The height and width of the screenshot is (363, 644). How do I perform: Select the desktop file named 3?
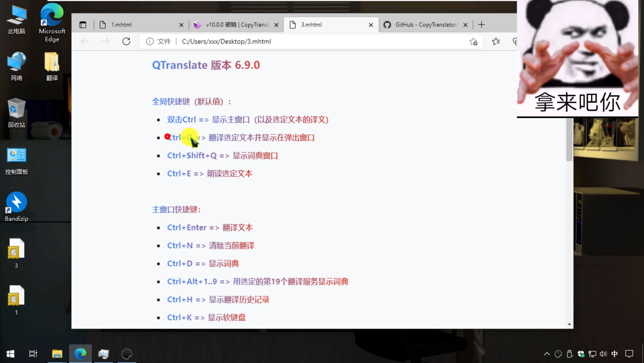tap(16, 253)
